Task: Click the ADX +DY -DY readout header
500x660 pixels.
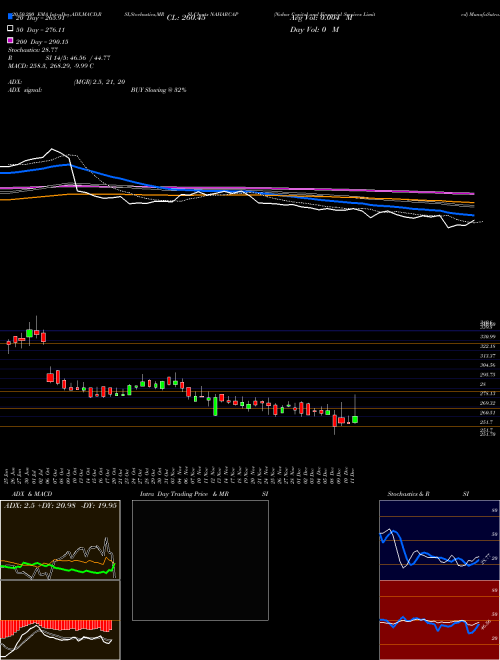Action: click(60, 506)
